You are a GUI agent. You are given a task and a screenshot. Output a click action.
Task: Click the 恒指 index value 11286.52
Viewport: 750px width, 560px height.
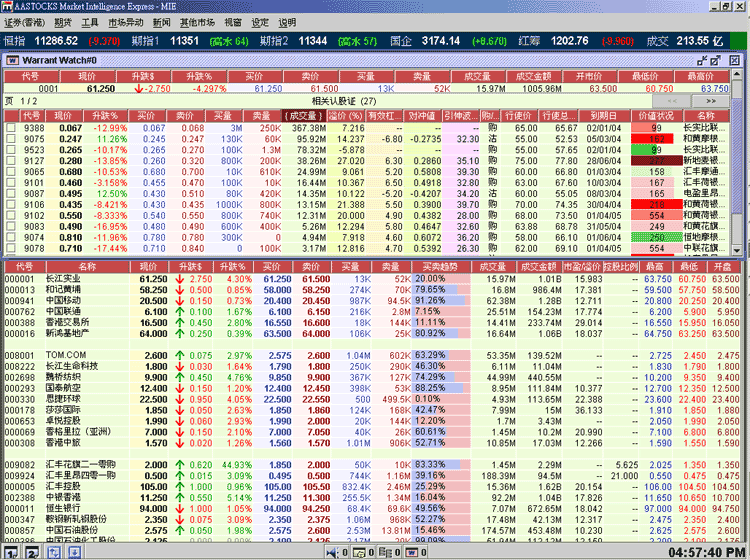tap(56, 41)
